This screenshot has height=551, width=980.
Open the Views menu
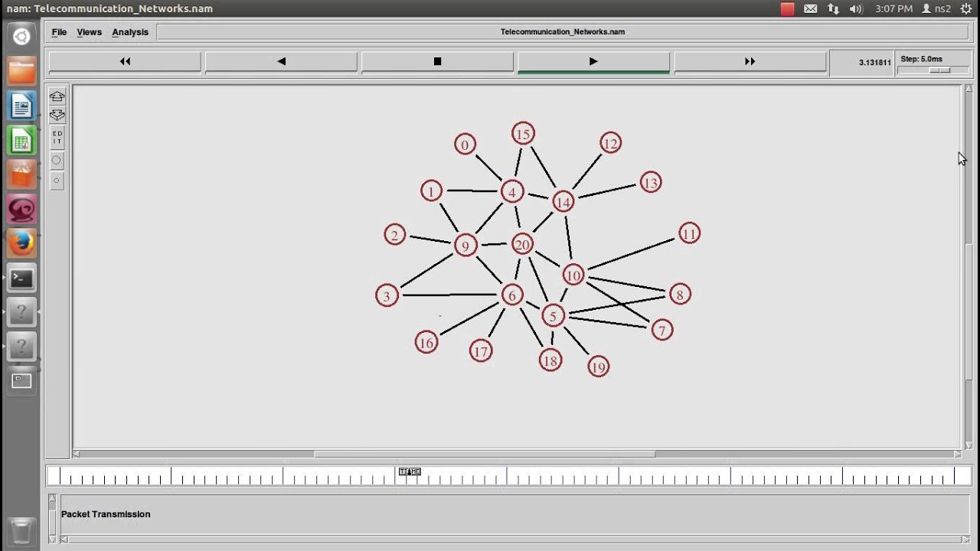[89, 32]
